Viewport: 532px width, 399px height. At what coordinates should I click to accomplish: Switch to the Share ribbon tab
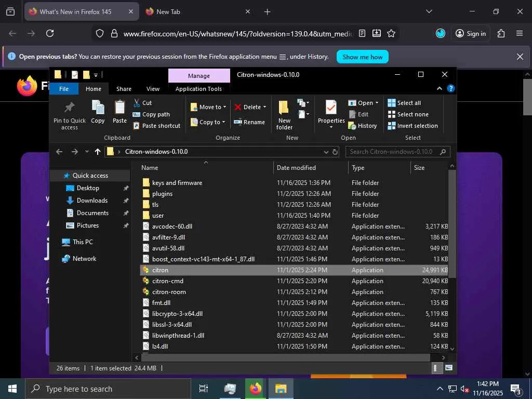coord(124,88)
